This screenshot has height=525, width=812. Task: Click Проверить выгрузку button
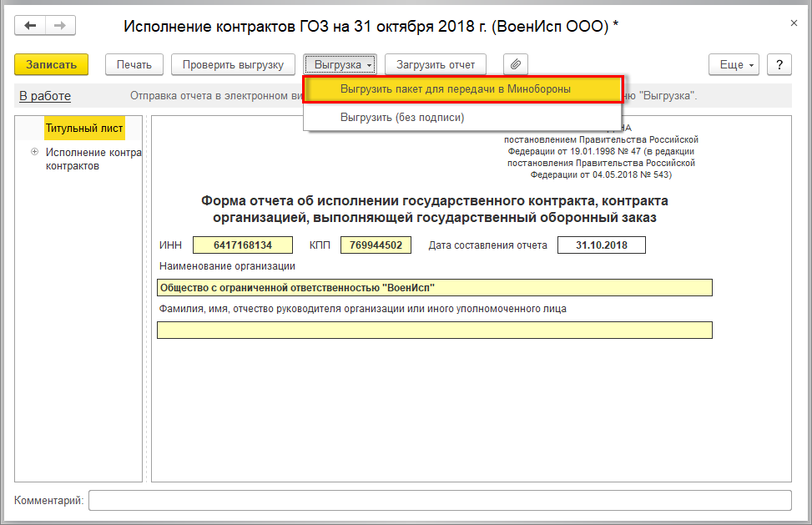[x=233, y=65]
